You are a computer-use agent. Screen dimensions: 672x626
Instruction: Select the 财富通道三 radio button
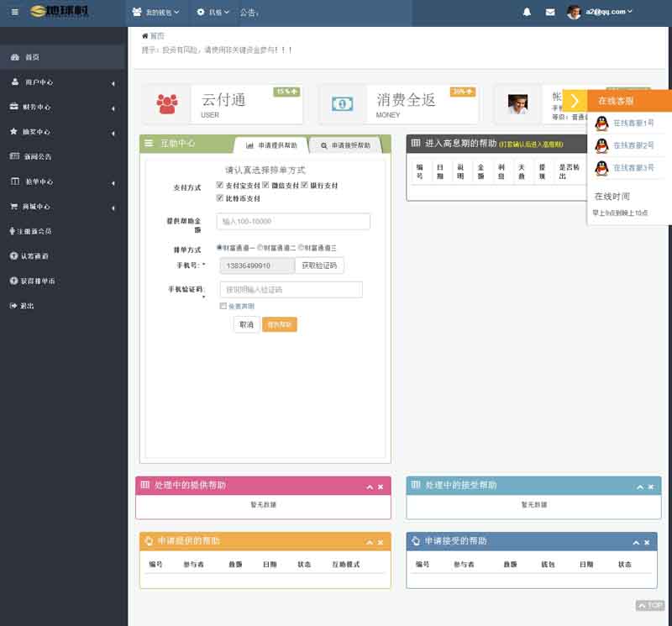[x=301, y=247]
